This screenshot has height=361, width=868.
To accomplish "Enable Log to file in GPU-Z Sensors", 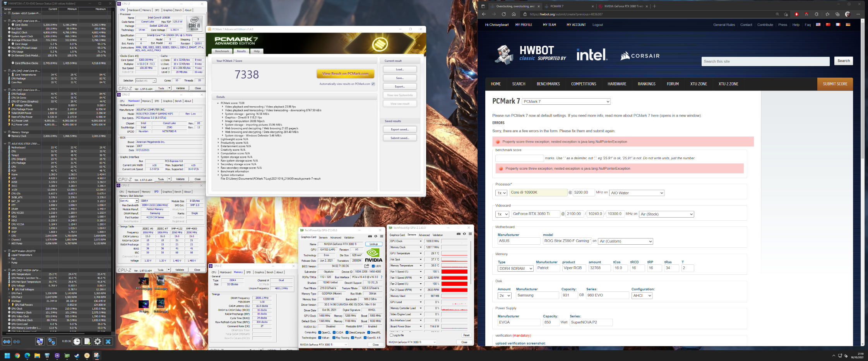I will (x=391, y=335).
